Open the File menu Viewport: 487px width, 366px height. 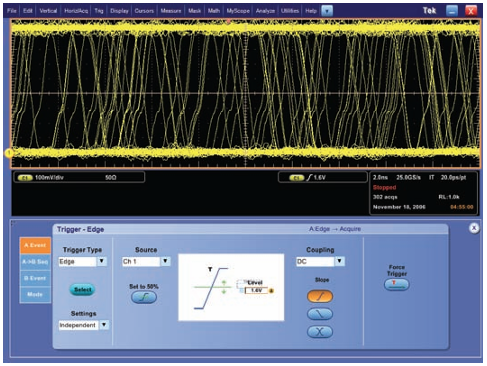12,11
